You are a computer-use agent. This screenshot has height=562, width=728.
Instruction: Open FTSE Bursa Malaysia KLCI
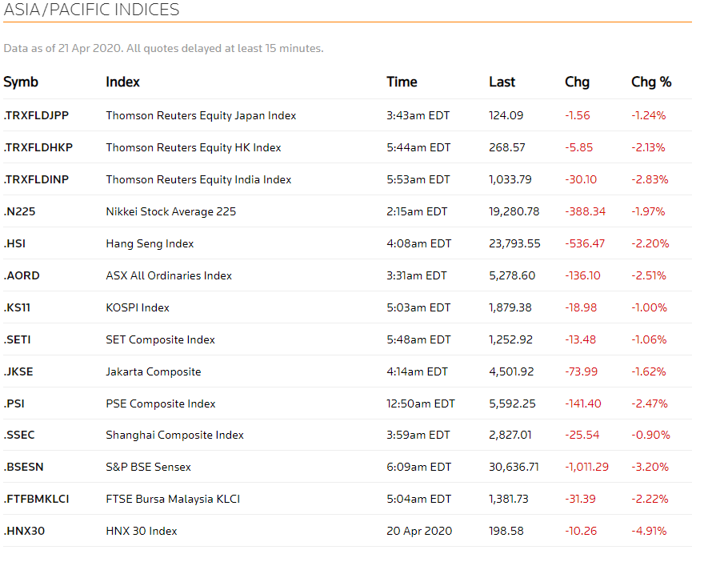tap(173, 499)
